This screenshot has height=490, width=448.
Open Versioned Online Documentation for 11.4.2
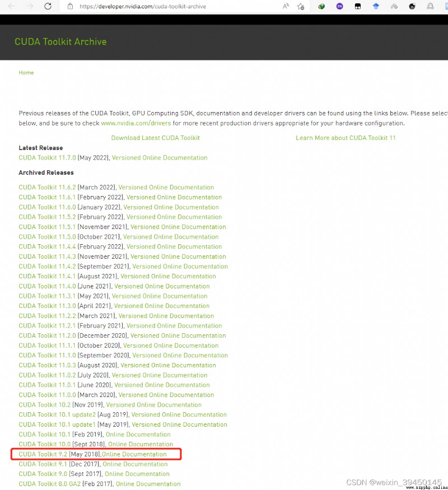[x=180, y=267]
